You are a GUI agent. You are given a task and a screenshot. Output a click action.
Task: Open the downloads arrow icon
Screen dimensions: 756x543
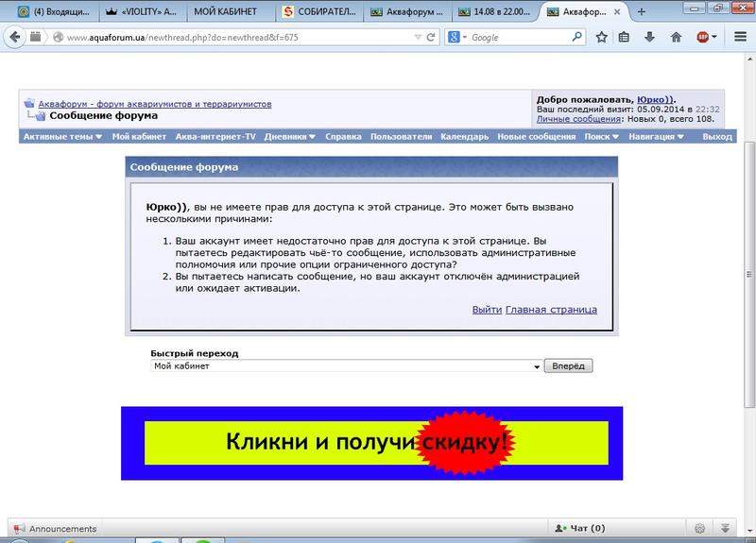pos(650,37)
